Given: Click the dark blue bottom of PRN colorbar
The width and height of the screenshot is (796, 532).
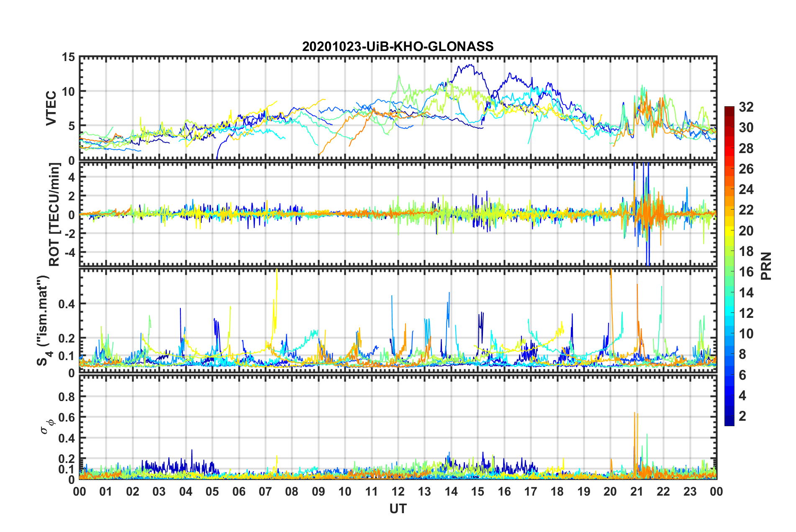Looking at the screenshot, I should (x=729, y=422).
